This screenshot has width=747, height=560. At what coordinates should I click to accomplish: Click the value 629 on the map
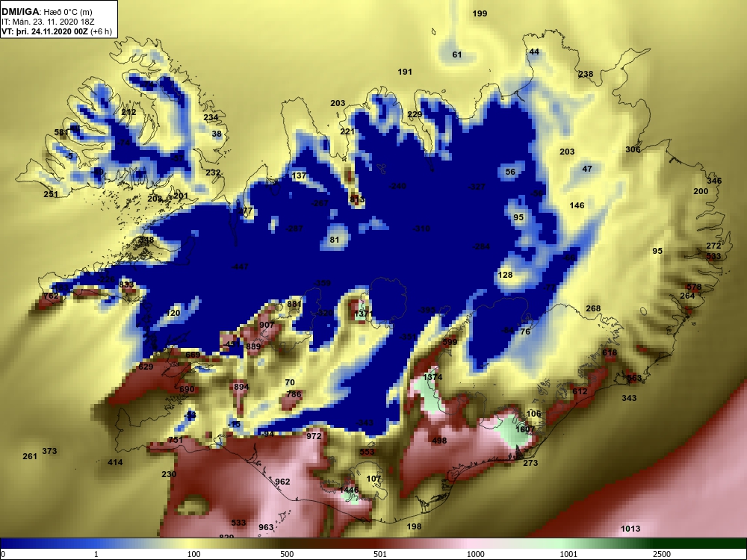pyautogui.click(x=146, y=366)
